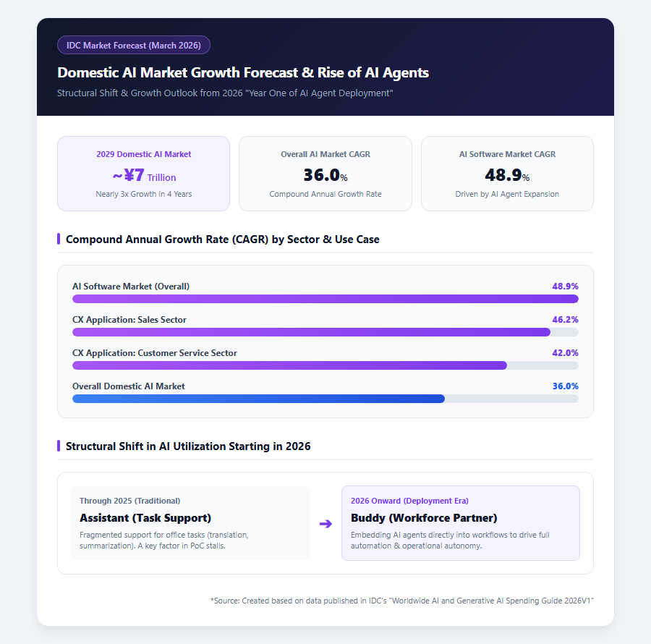This screenshot has height=644, width=651.
Task: Select the 2029 Domestic AI Market card
Action: (x=144, y=174)
